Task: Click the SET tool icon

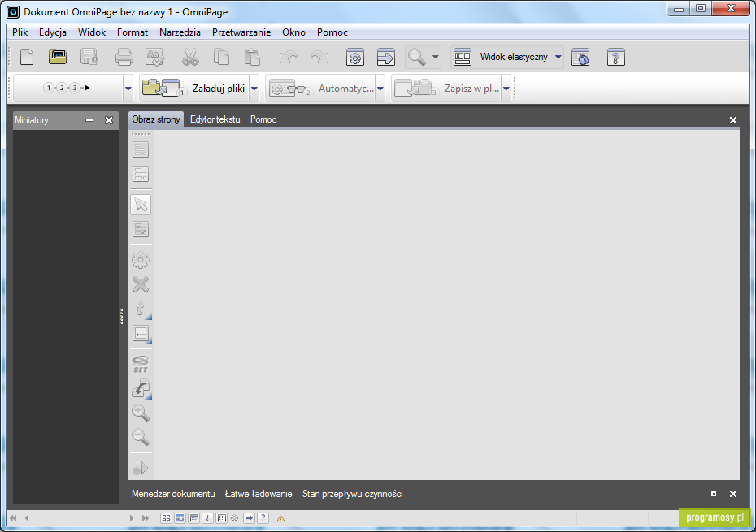Action: click(141, 364)
